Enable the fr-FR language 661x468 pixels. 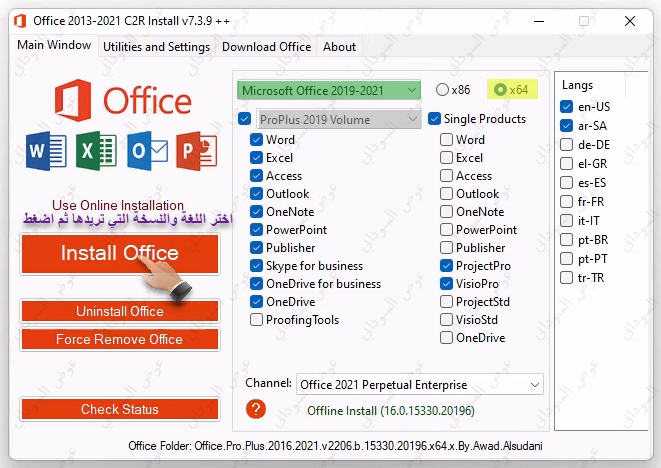567,202
